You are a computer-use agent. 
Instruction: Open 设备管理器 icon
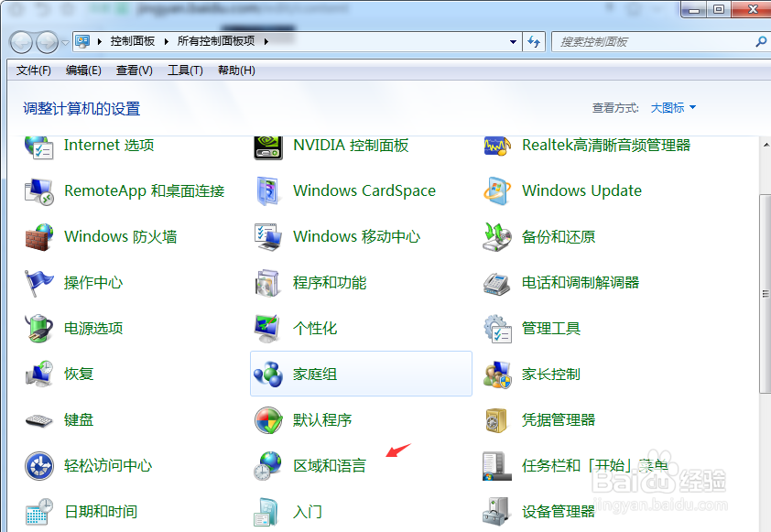pos(496,511)
